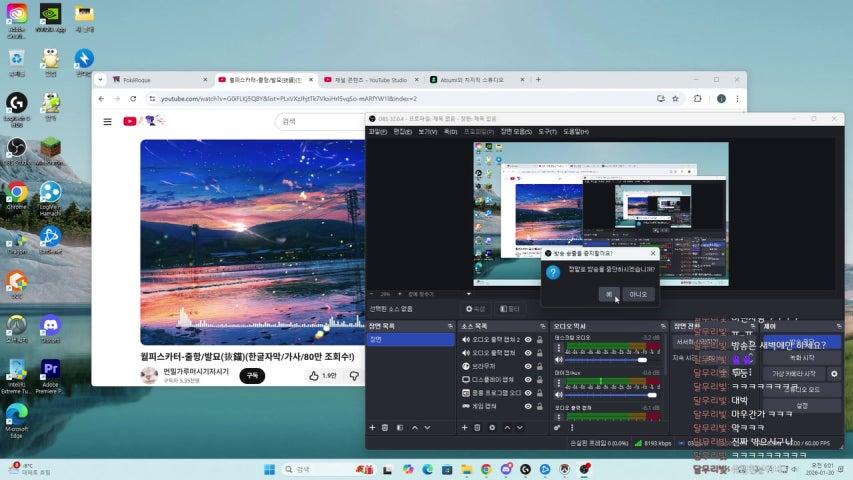Confirm stopping the stream with 예 button

pyautogui.click(x=607, y=294)
